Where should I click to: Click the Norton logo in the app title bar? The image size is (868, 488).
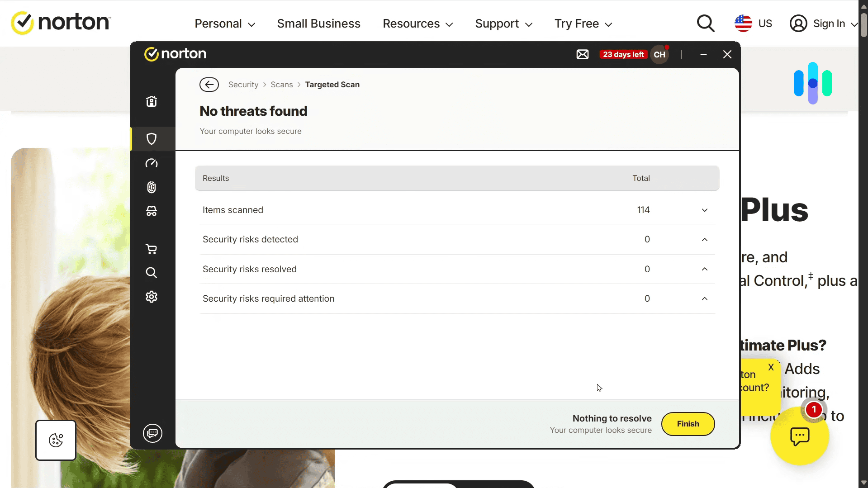(175, 54)
